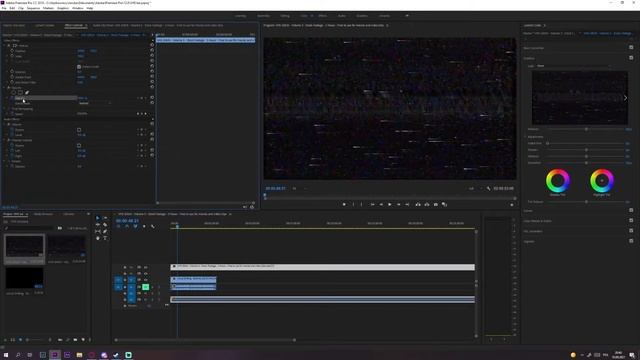The height and width of the screenshot is (360, 640).
Task: Toggle Vignette section checkbox in Lumetri
Action: click(x=631, y=241)
